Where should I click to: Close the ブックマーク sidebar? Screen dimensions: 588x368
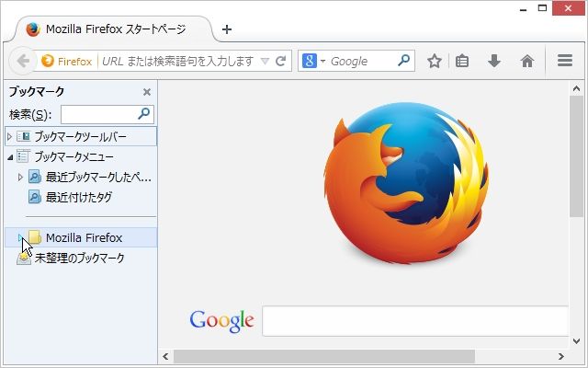click(147, 92)
